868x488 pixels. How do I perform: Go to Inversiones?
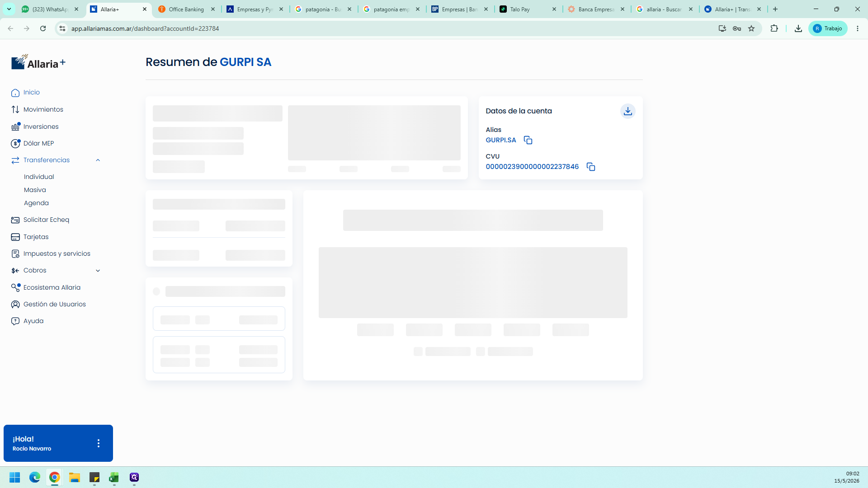(x=41, y=127)
